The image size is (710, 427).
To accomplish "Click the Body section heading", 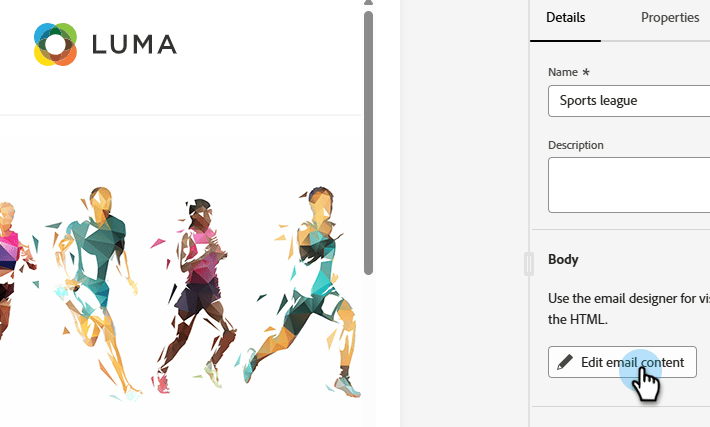I will pos(563,259).
